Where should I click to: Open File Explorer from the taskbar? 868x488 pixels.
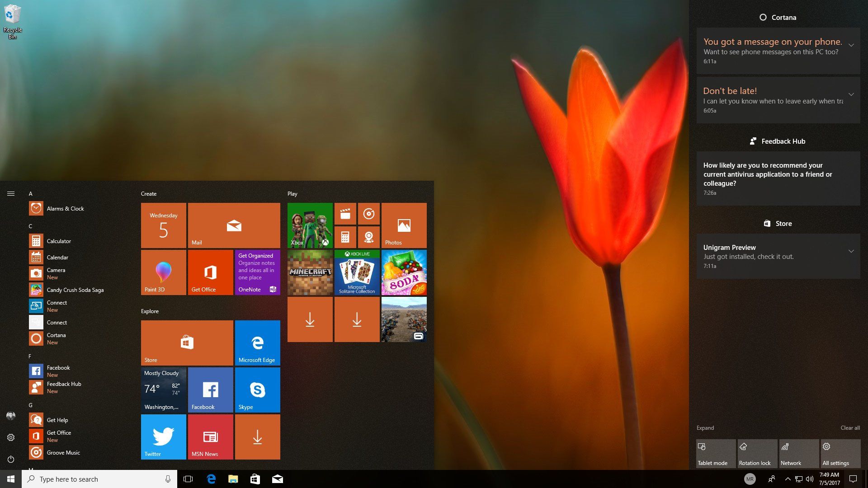(x=233, y=479)
